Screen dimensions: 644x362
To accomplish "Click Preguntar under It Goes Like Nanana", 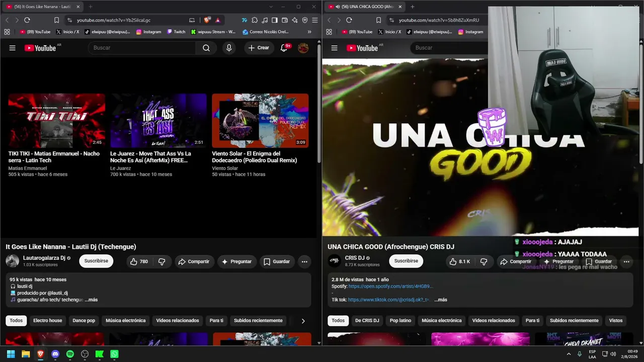I will point(236,261).
